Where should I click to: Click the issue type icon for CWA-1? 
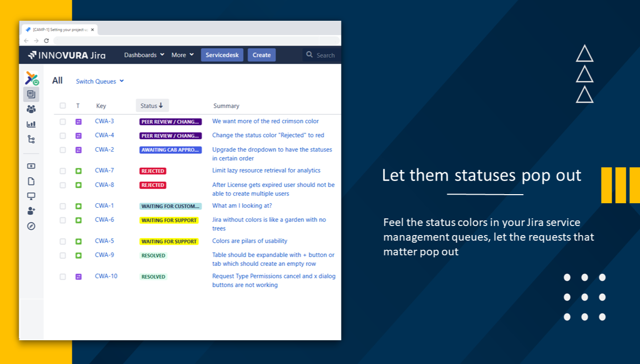[78, 206]
